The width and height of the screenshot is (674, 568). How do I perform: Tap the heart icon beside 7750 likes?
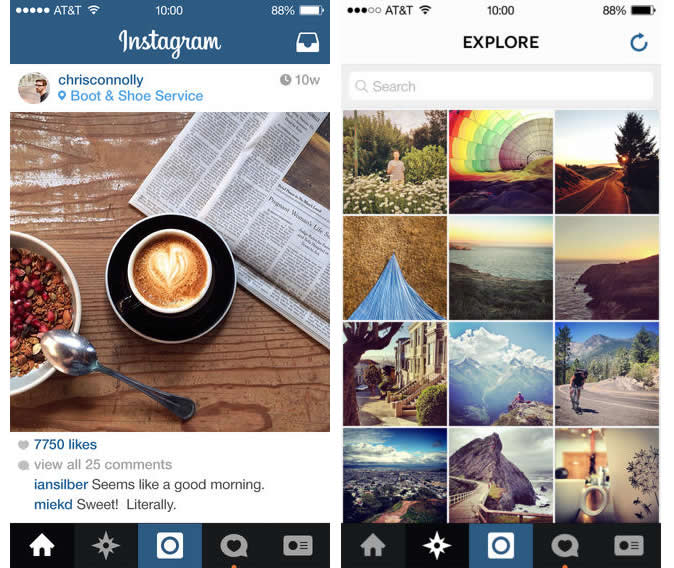(x=23, y=445)
